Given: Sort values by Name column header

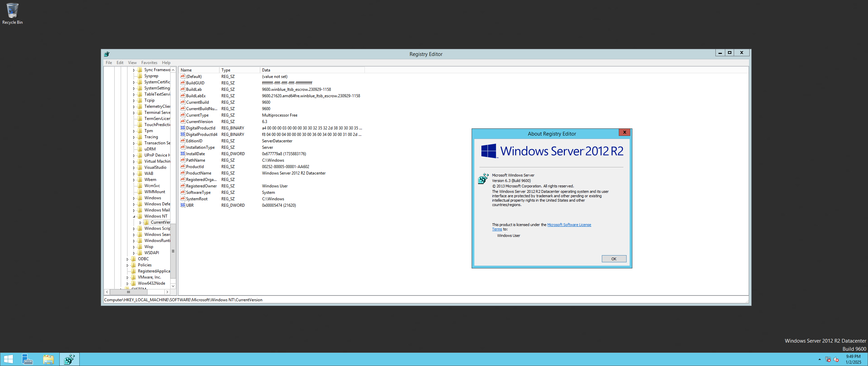Looking at the screenshot, I should 199,70.
